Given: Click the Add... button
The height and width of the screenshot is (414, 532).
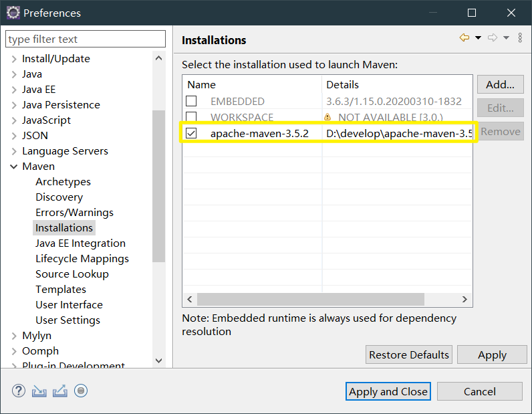Looking at the screenshot, I should coord(500,84).
